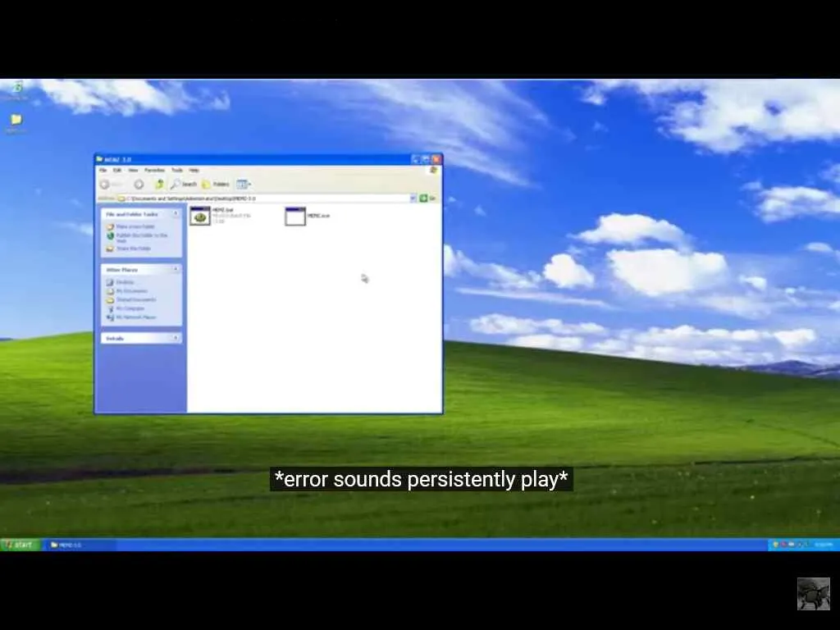The height and width of the screenshot is (630, 840).
Task: Click the Back arrow in the Explorer toolbar
Action: pyautogui.click(x=105, y=185)
